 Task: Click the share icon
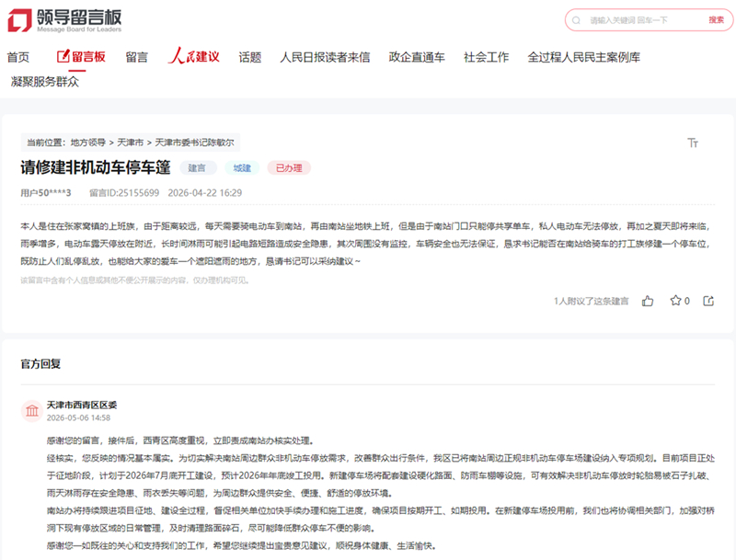coord(708,301)
